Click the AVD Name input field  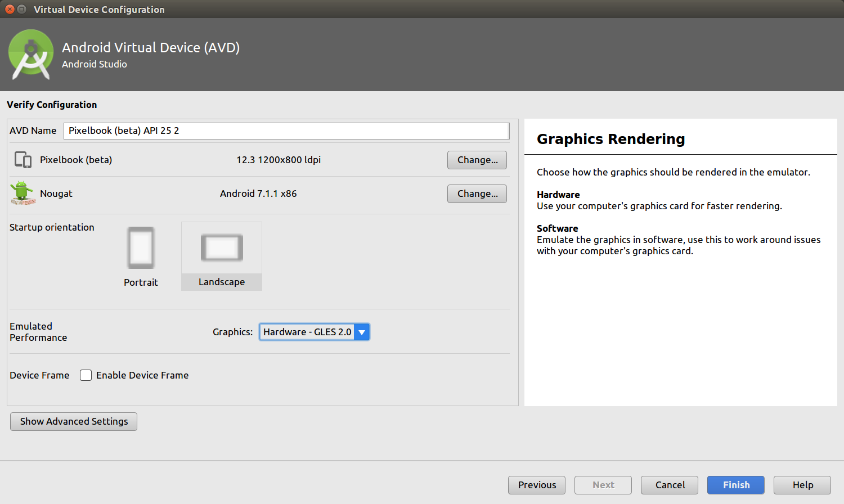click(286, 130)
